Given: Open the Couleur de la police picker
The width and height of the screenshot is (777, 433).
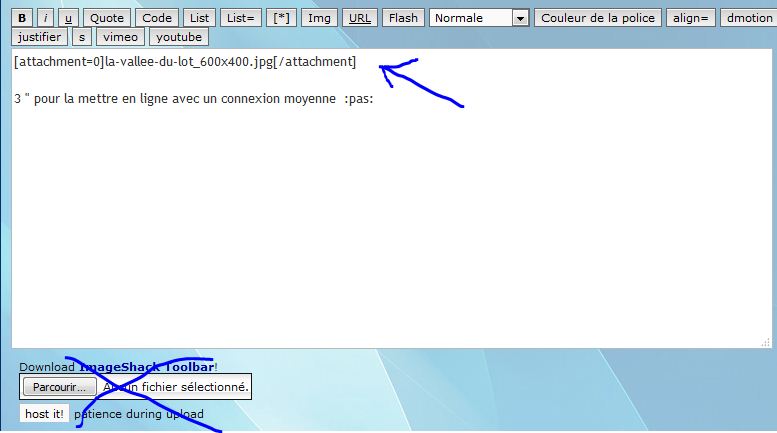Looking at the screenshot, I should [x=598, y=18].
